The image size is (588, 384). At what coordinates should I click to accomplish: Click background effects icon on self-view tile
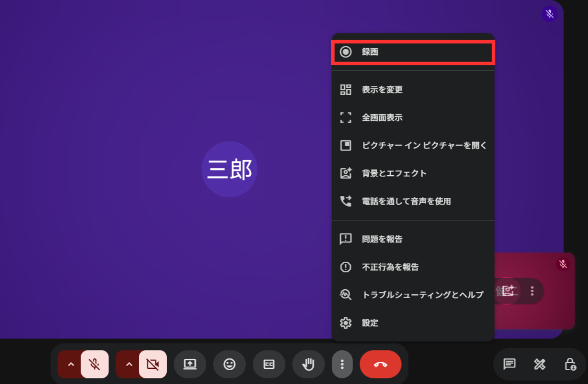pos(508,291)
